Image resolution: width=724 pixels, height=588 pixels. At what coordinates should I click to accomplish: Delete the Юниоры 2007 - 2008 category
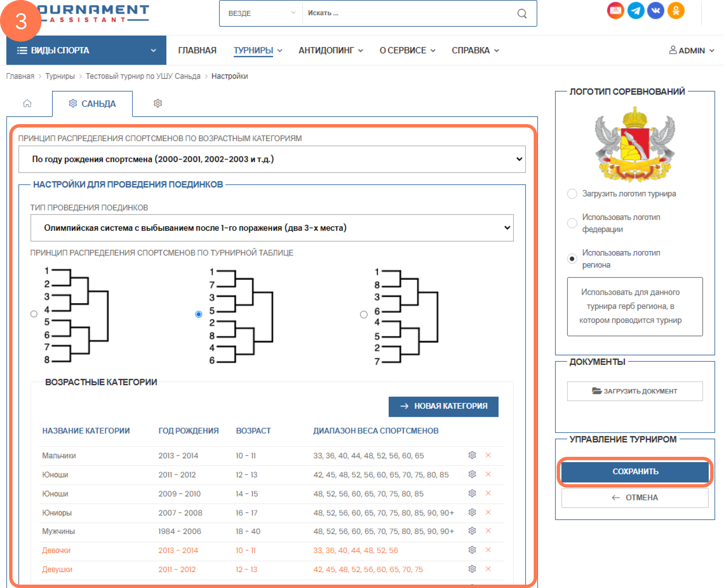click(x=488, y=512)
